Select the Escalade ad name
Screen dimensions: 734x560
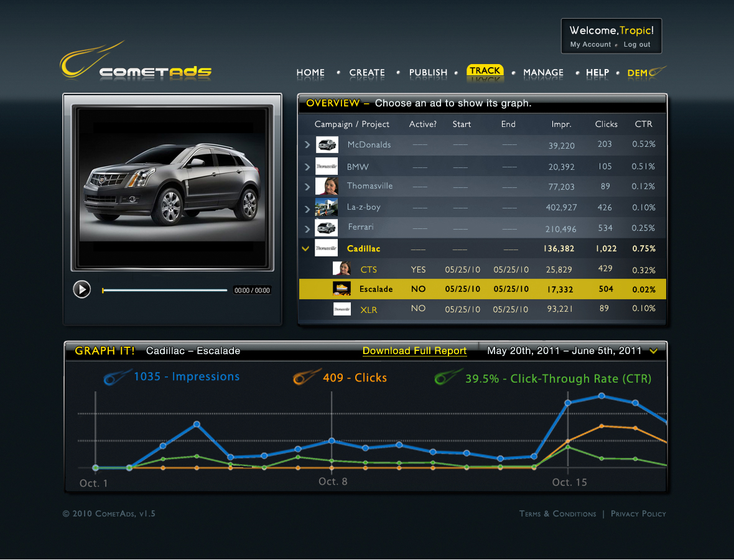click(x=376, y=289)
